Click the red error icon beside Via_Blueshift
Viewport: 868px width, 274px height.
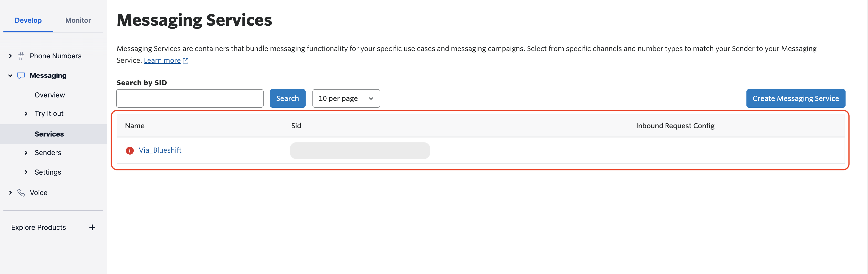pyautogui.click(x=130, y=151)
